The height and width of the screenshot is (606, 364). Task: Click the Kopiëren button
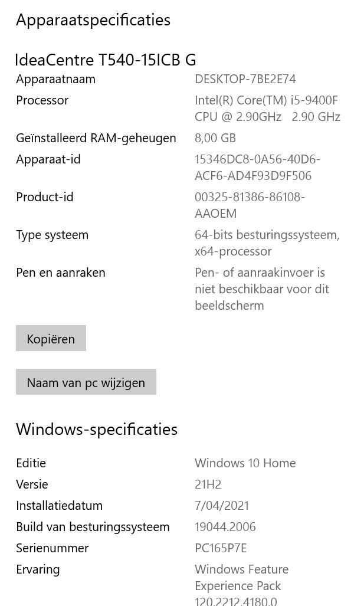51,339
